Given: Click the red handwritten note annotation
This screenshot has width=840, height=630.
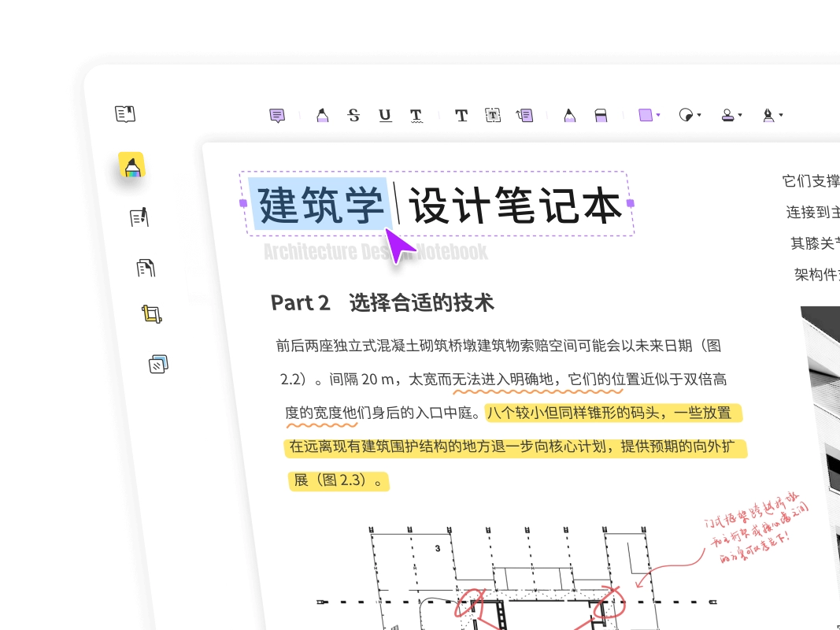Looking at the screenshot, I should coord(757,529).
